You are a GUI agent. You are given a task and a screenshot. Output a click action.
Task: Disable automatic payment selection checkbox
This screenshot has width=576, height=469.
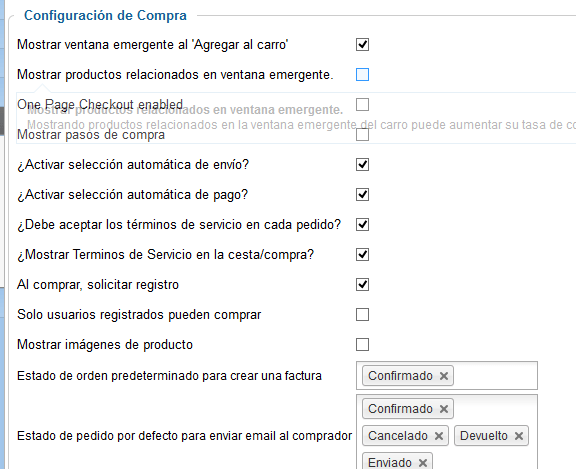click(x=362, y=195)
